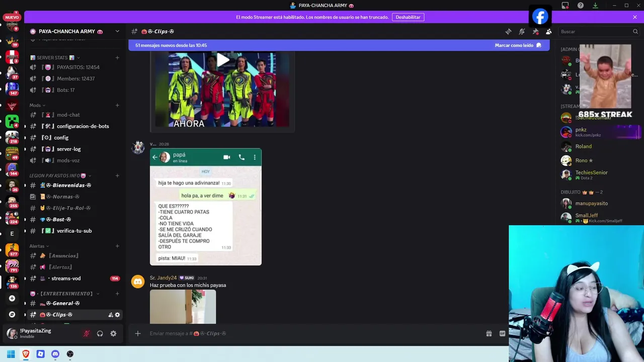The width and height of the screenshot is (644, 362).
Task: Open the Alertas announcement channel
Action: tap(74, 267)
